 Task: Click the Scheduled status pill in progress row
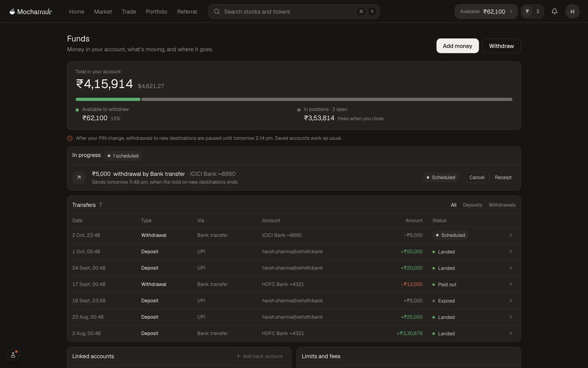(x=441, y=177)
